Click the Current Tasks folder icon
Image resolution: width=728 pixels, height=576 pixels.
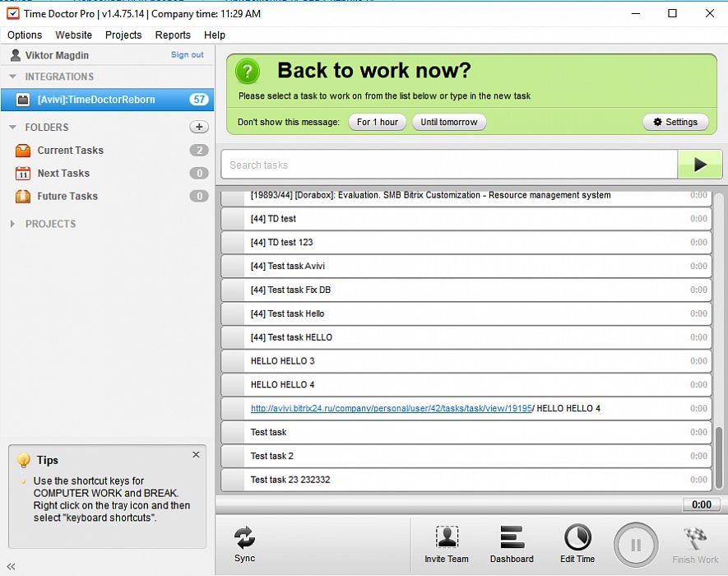coord(23,151)
